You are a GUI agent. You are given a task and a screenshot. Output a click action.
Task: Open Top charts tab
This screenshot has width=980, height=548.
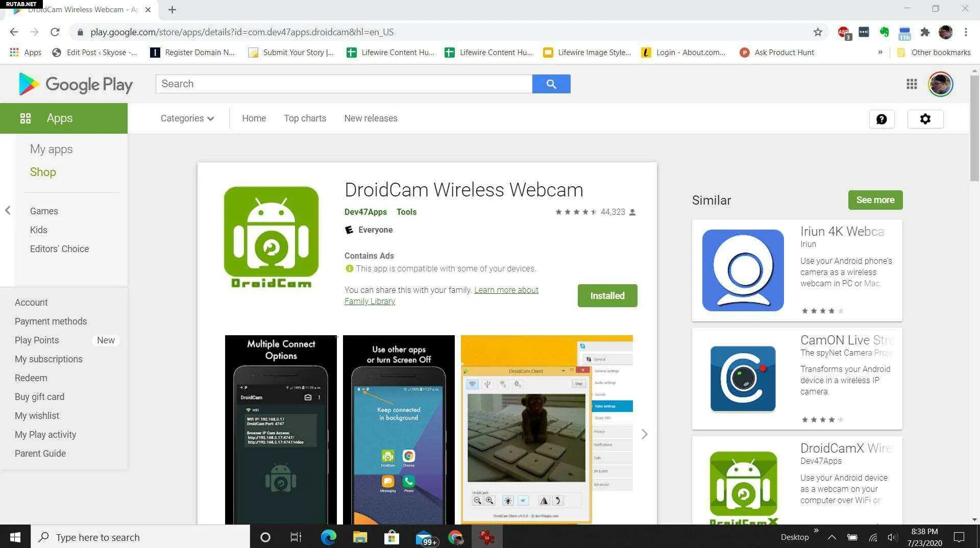[305, 118]
